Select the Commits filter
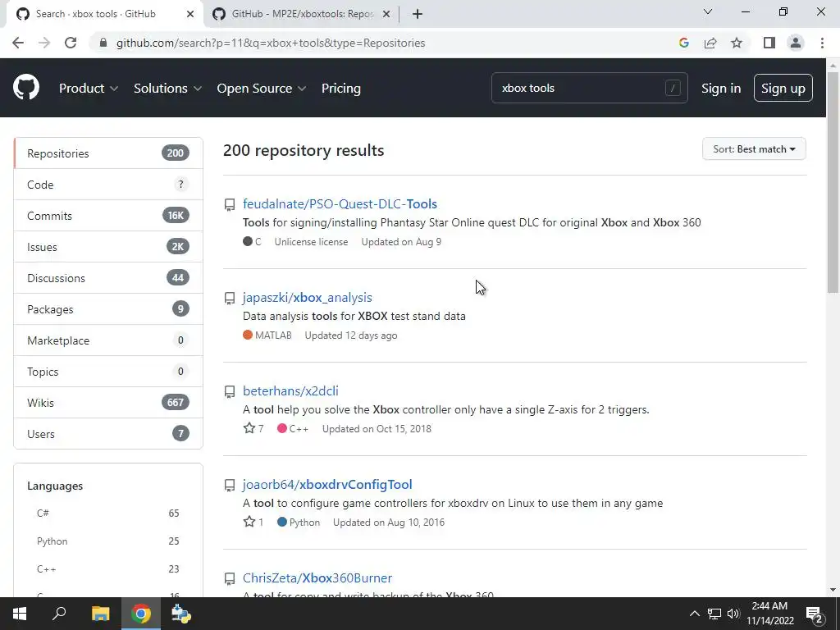The width and height of the screenshot is (840, 630). pos(108,216)
